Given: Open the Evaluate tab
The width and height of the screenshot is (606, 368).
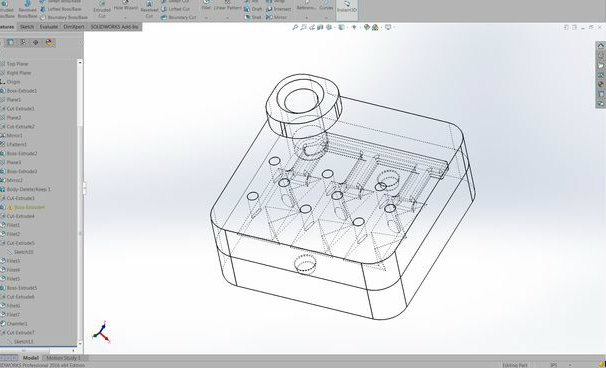Looking at the screenshot, I should [x=48, y=27].
